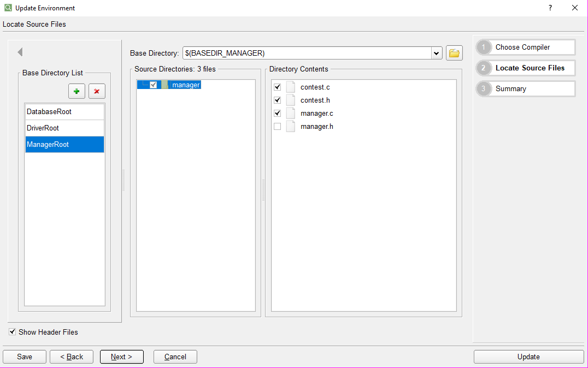
Task: Open the folder browser beside Base Directory
Action: [x=454, y=53]
